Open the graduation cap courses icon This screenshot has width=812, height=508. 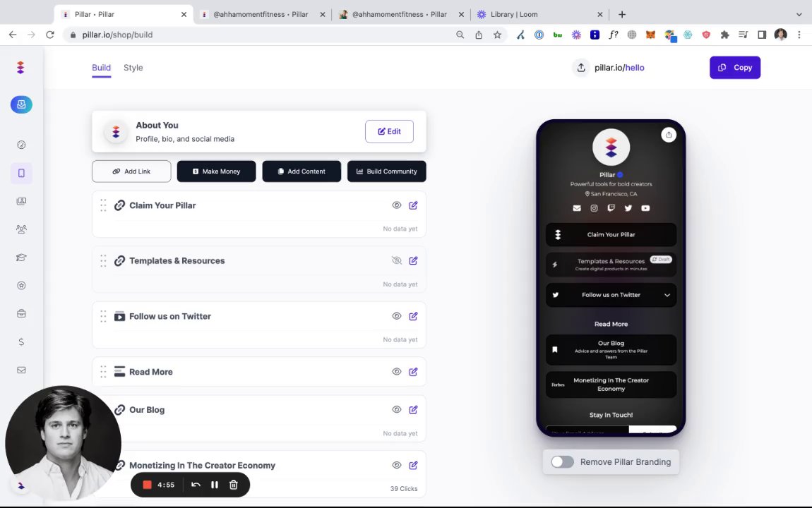coord(21,257)
